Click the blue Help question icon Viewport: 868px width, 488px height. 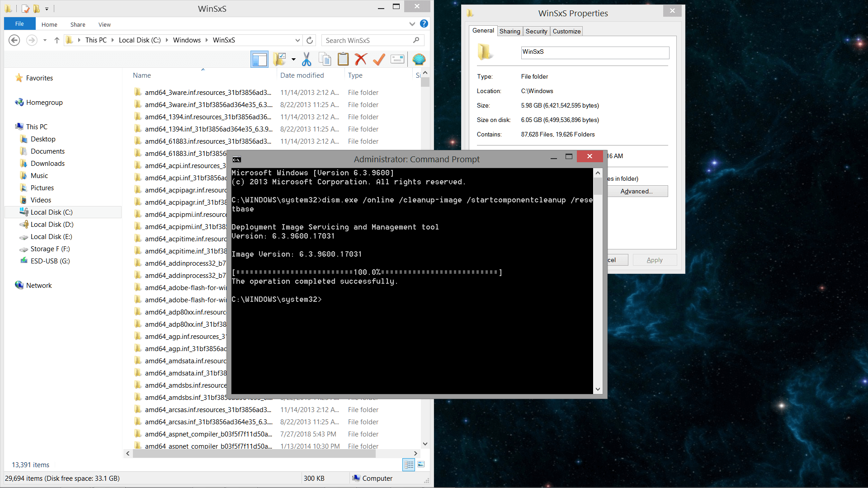point(424,23)
